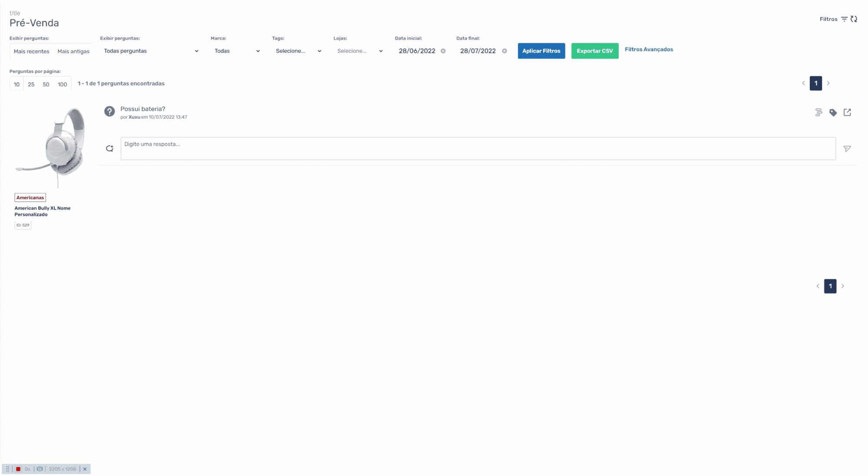Show 10 questions per page

tap(17, 84)
